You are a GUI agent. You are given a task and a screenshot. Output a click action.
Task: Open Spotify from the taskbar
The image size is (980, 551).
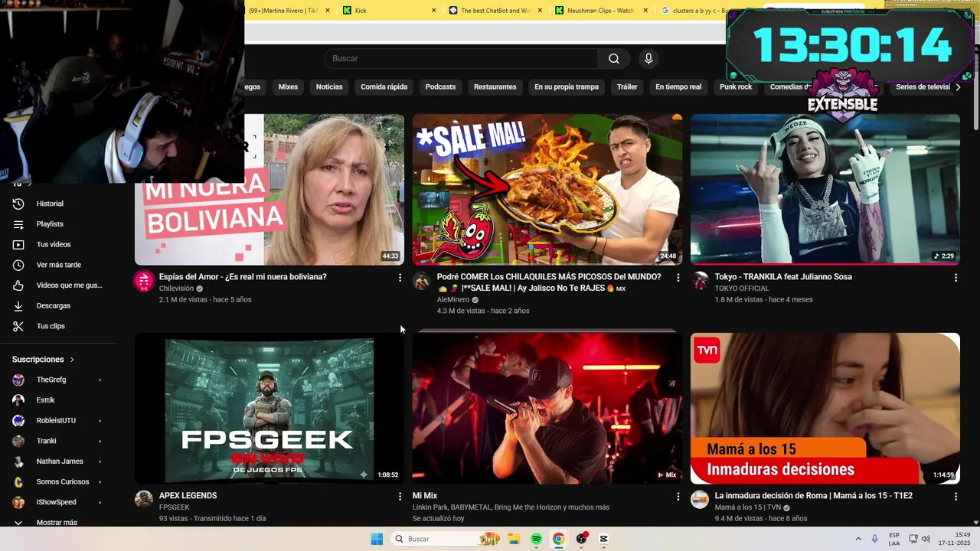point(536,539)
